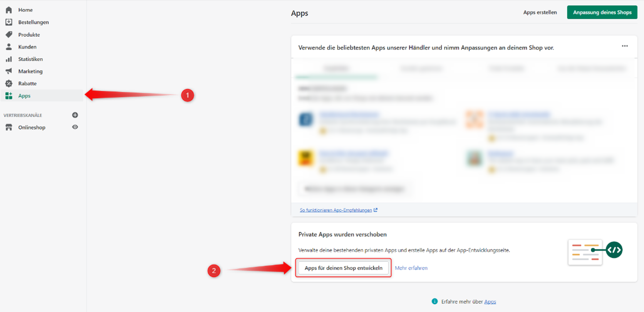
Task: Click the Apps erstellen link
Action: point(540,12)
